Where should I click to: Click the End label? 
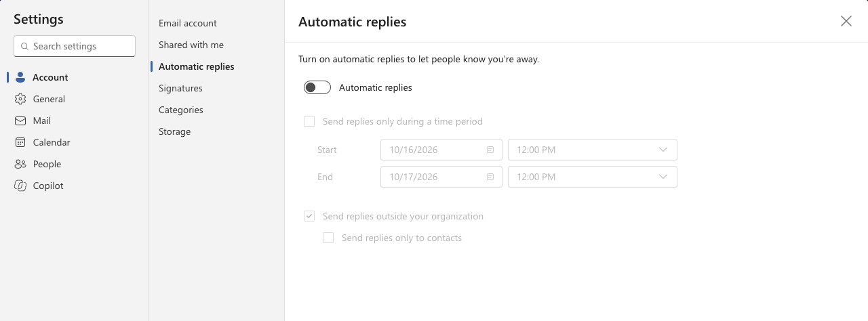[x=325, y=177]
